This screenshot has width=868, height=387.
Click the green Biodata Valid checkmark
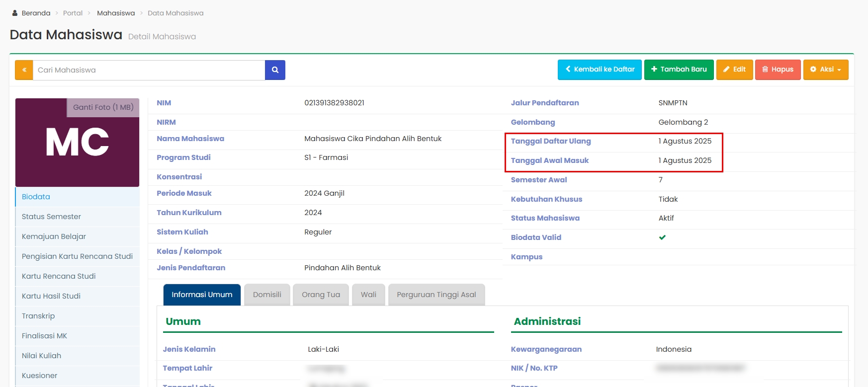pos(662,237)
